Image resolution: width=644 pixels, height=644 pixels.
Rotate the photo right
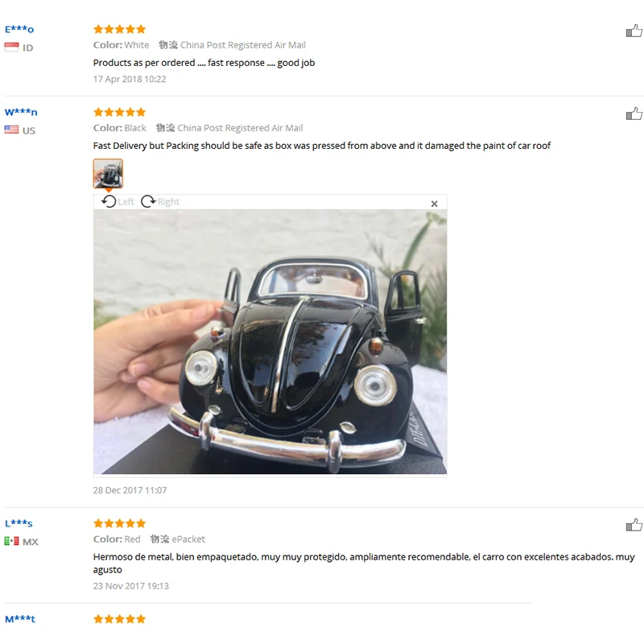point(148,201)
